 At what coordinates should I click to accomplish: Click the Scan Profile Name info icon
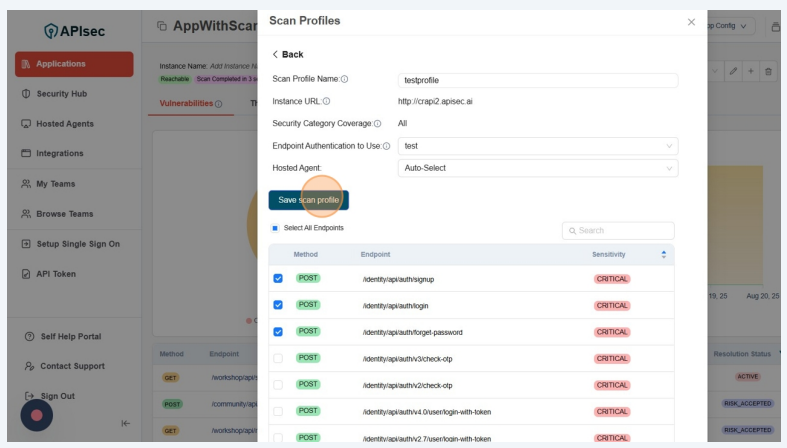pyautogui.click(x=345, y=80)
